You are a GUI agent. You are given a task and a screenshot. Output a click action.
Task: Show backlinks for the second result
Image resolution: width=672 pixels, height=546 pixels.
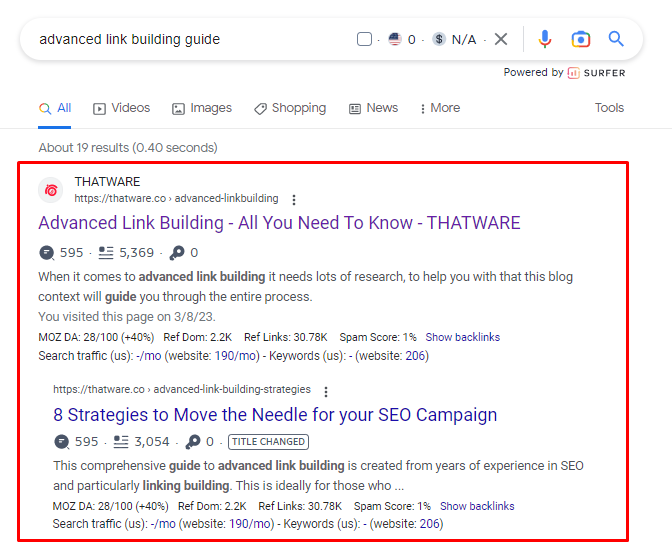477,506
